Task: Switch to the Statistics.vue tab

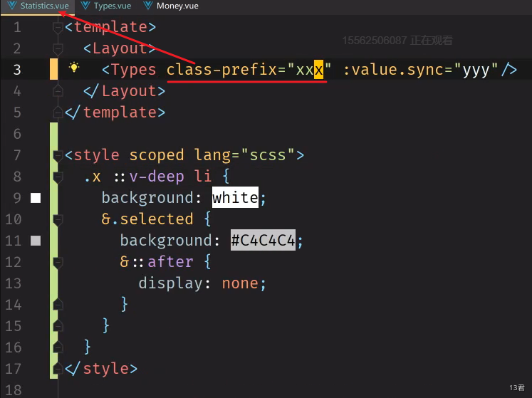Action: [x=38, y=6]
